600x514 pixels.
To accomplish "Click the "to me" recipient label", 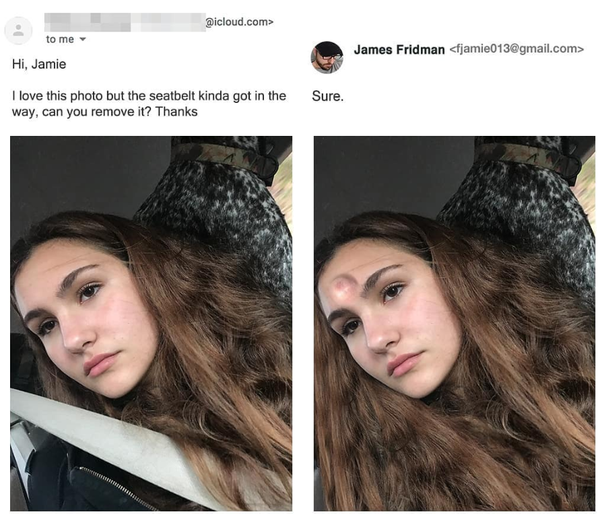I will (x=60, y=39).
